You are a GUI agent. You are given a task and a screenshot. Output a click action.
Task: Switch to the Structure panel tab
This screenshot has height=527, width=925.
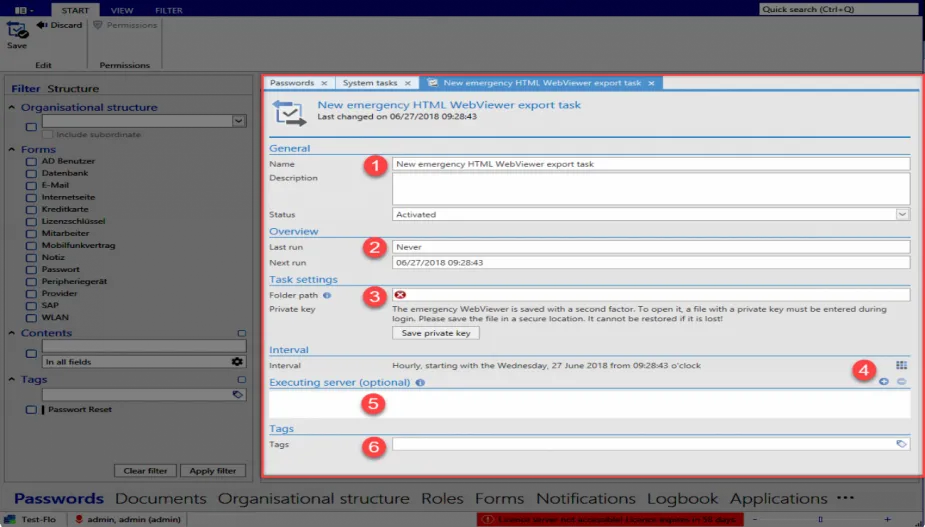pyautogui.click(x=73, y=89)
